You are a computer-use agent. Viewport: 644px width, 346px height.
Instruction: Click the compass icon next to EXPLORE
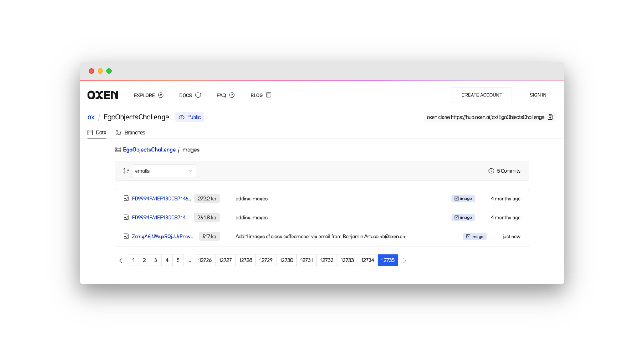pos(161,95)
